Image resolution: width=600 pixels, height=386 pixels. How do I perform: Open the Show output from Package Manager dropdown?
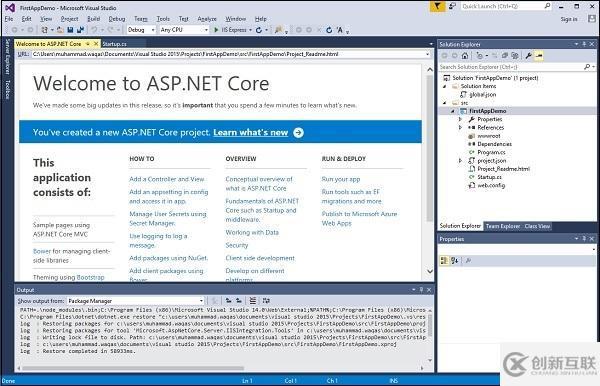tap(136, 301)
